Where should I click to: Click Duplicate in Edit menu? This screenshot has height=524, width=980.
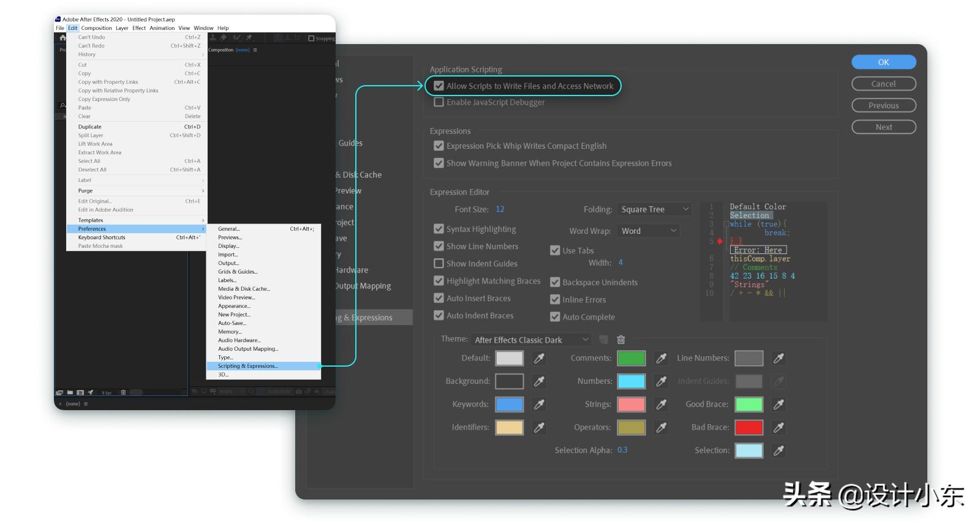click(136, 127)
